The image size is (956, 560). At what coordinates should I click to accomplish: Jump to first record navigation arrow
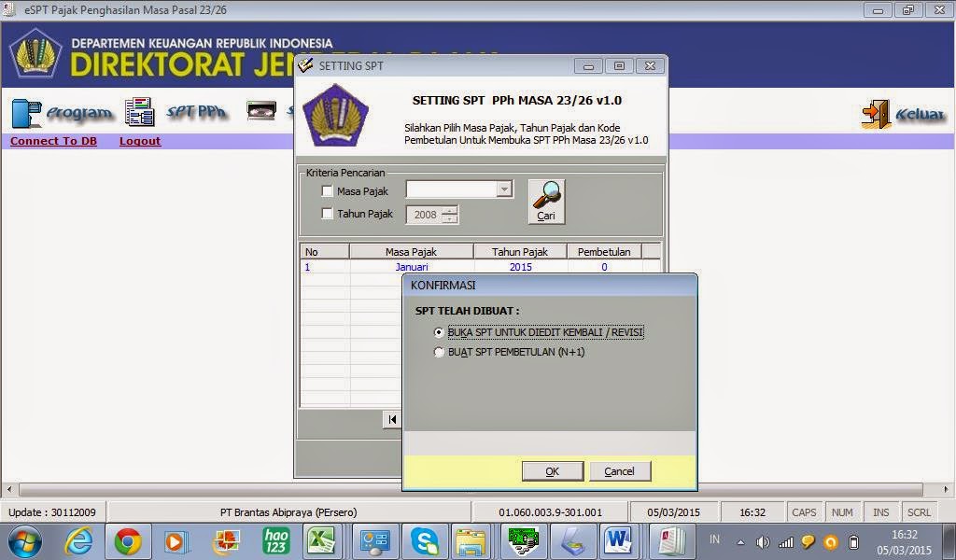click(392, 419)
